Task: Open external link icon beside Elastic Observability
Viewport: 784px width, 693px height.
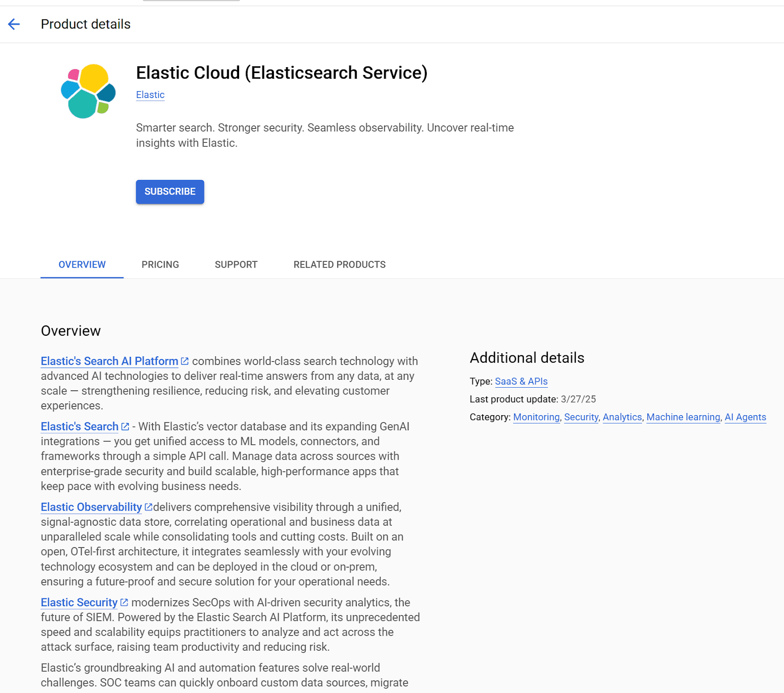Action: tap(148, 507)
